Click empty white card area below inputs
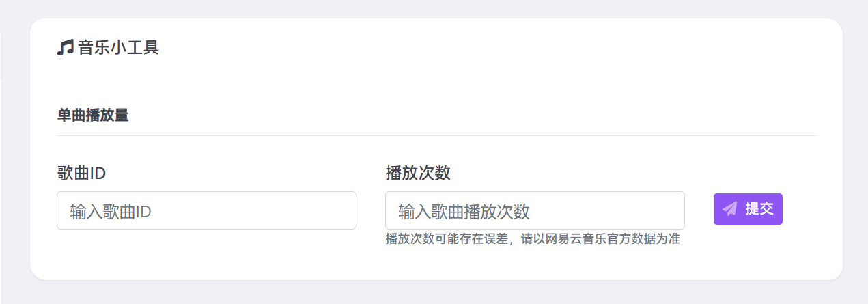Viewport: 868px width, 304px height. 205,260
